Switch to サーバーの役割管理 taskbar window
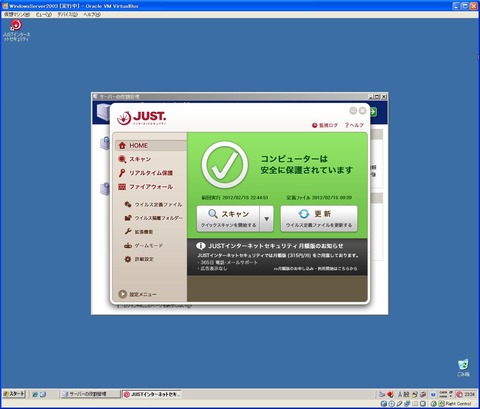 click(90, 394)
